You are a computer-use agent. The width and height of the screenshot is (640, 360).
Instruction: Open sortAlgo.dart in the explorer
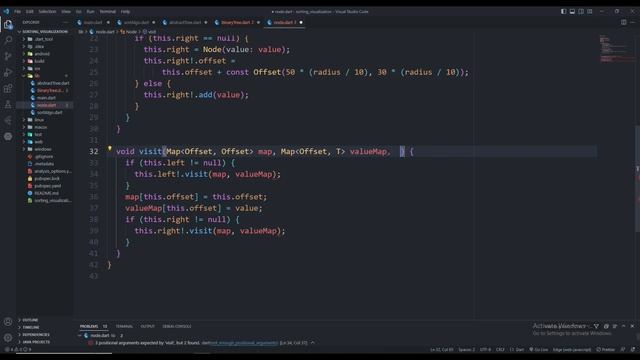(45, 113)
